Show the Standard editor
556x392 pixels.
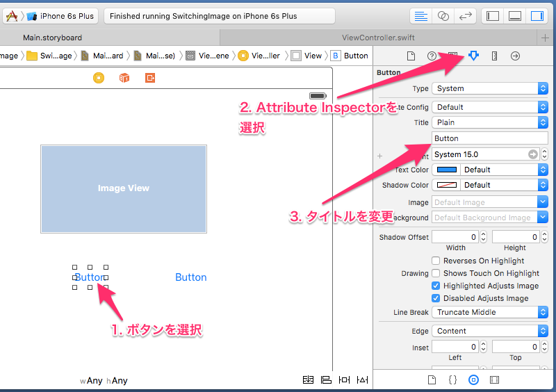coord(421,16)
